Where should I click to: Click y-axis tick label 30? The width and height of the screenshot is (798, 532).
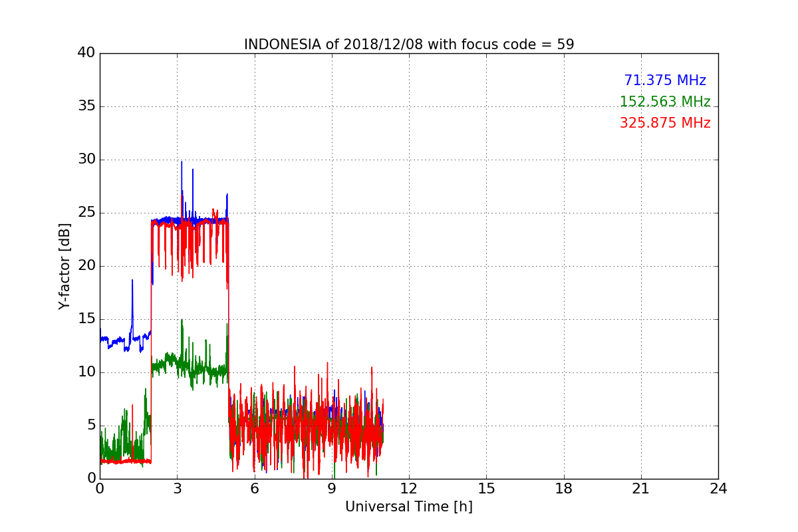coord(86,160)
